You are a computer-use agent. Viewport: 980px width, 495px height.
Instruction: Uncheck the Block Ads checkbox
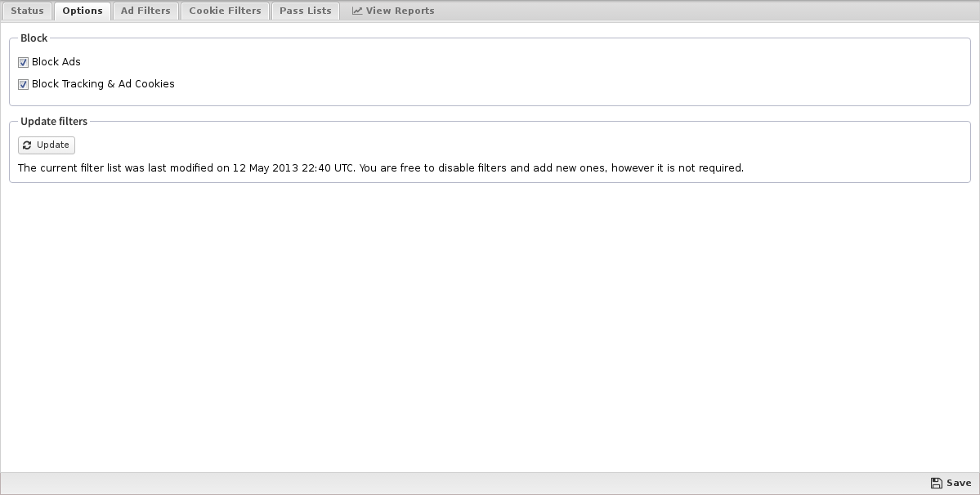[x=24, y=62]
